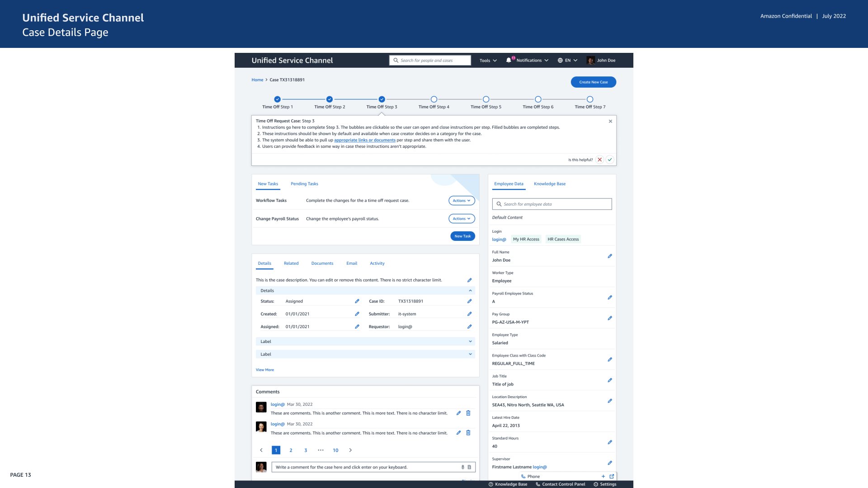Expand the Tools menu in header
Screen dimensions: 868x488
pos(488,61)
